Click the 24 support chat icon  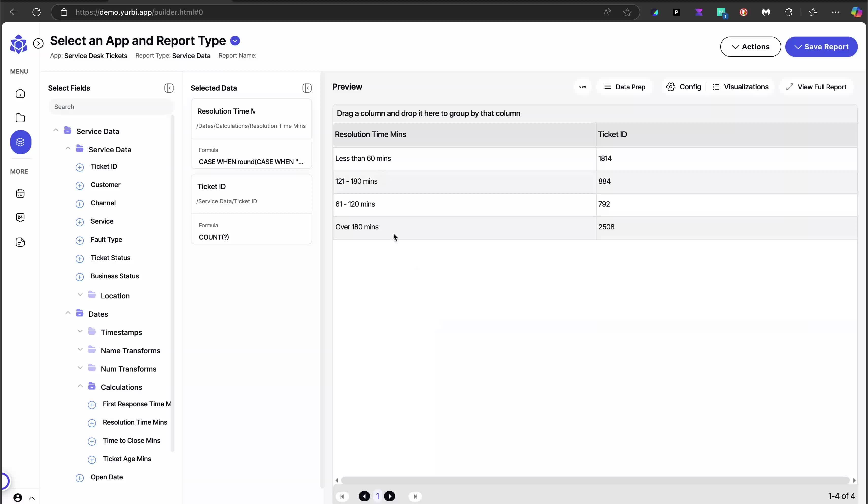coord(20,217)
